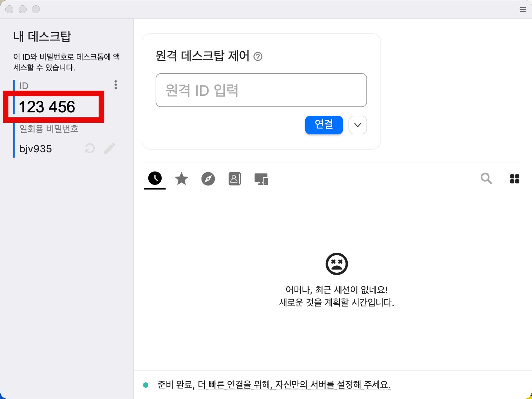Focus the 원격 ID 입력 field
This screenshot has height=399, width=532.
pyautogui.click(x=261, y=90)
